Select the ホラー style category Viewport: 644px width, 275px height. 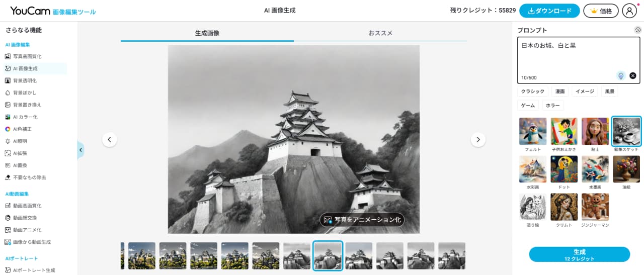tap(553, 106)
